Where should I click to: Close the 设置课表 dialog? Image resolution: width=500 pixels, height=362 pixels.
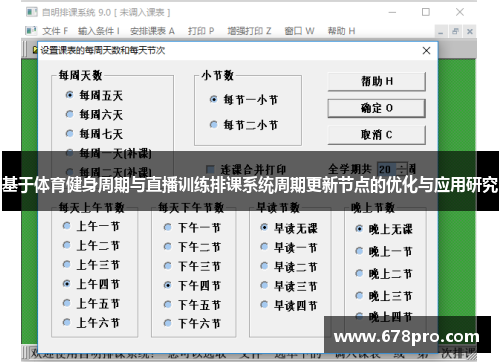pos(426,51)
